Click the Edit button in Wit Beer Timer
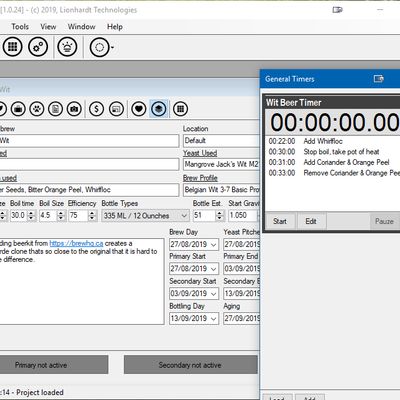Image resolution: width=400 pixels, height=400 pixels. tap(311, 221)
